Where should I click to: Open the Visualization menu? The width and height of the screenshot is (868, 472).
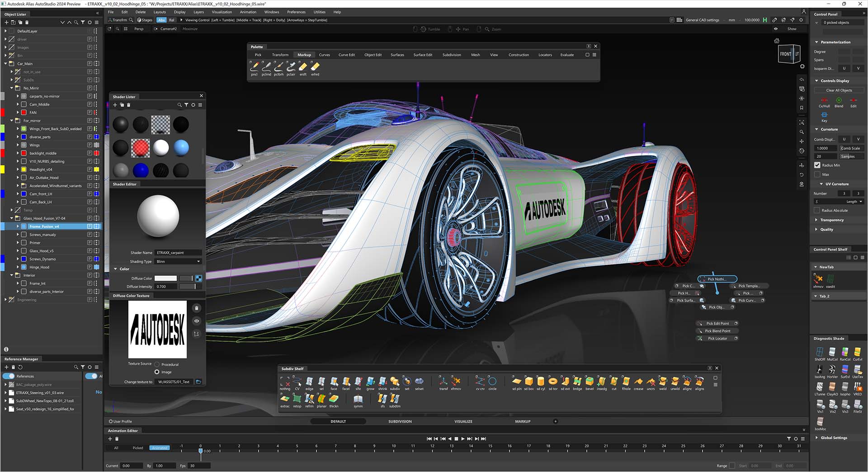tap(222, 12)
